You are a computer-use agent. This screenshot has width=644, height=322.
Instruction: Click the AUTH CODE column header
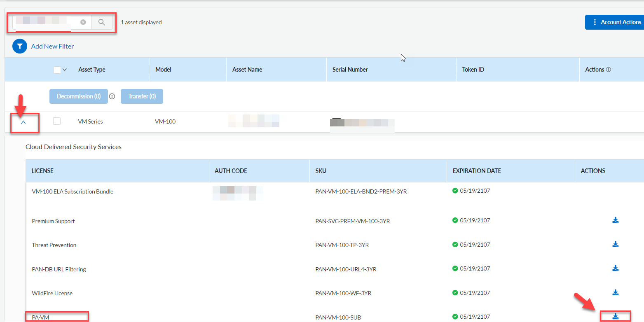(231, 170)
